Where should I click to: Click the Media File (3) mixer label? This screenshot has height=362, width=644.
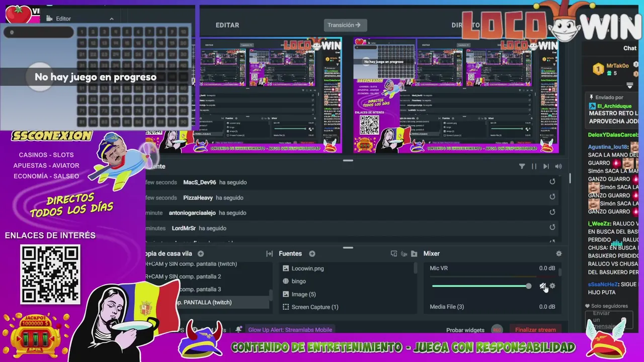447,307
